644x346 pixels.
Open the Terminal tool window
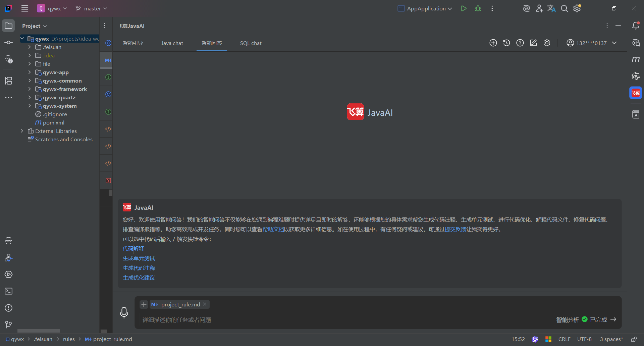click(x=8, y=291)
